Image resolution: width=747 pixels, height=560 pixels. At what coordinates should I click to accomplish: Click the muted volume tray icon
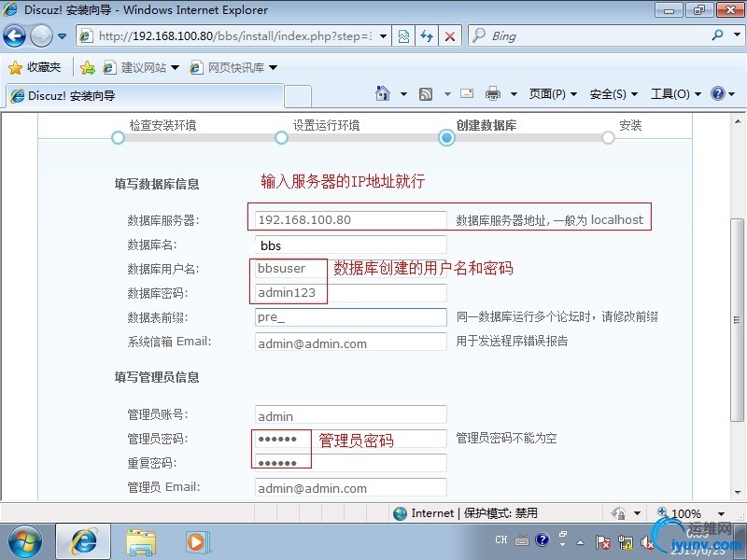[646, 542]
